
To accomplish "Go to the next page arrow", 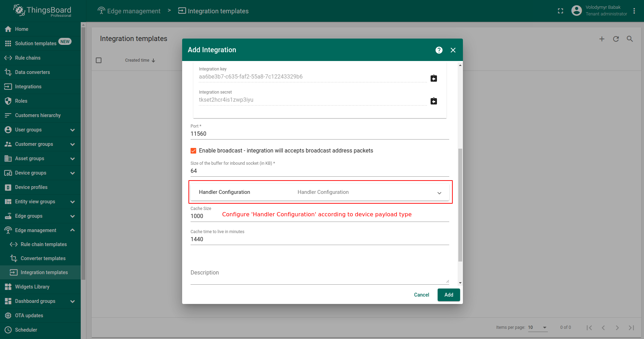I will pyautogui.click(x=617, y=328).
